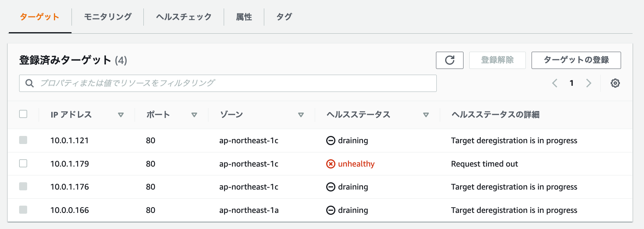Open the IP アドレス column filter dropdown
This screenshot has height=229, width=644.
coord(121,114)
